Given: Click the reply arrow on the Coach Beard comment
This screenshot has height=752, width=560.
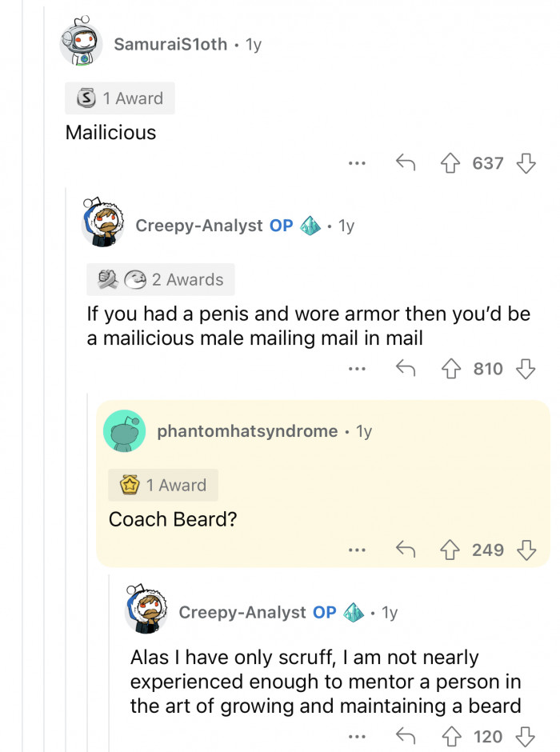Looking at the screenshot, I should [x=406, y=550].
